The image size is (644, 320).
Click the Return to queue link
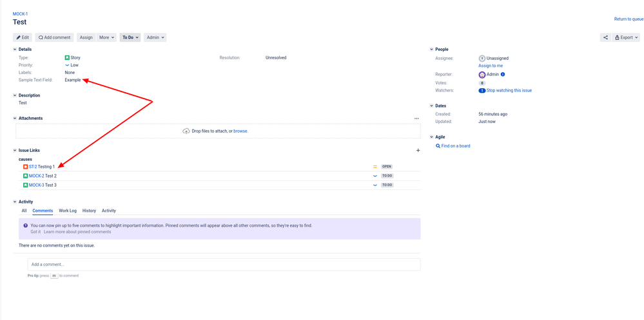(629, 19)
